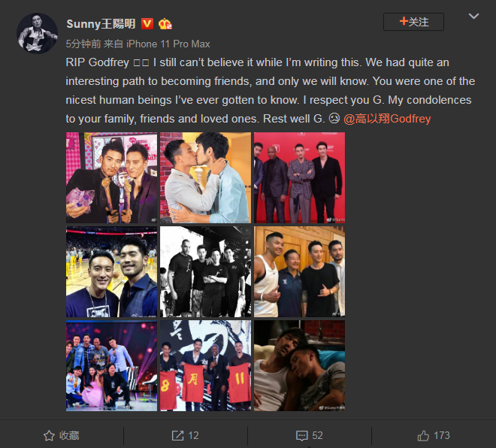Click the crown membership badge icon

click(165, 24)
